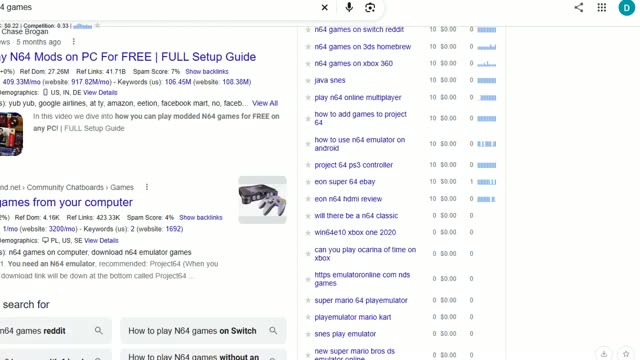The image size is (640, 360).
Task: Open 'N64 Mods on PC For FREE' result title
Action: coord(128,57)
